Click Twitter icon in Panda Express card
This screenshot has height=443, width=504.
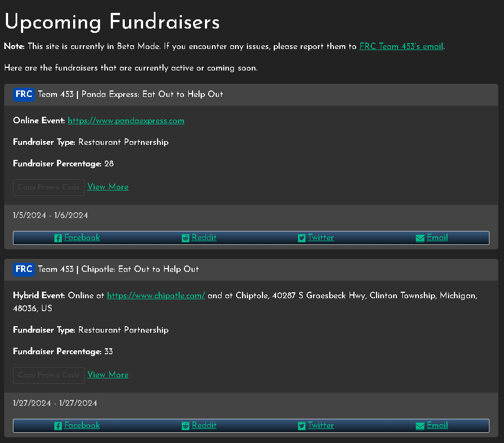[x=302, y=238]
